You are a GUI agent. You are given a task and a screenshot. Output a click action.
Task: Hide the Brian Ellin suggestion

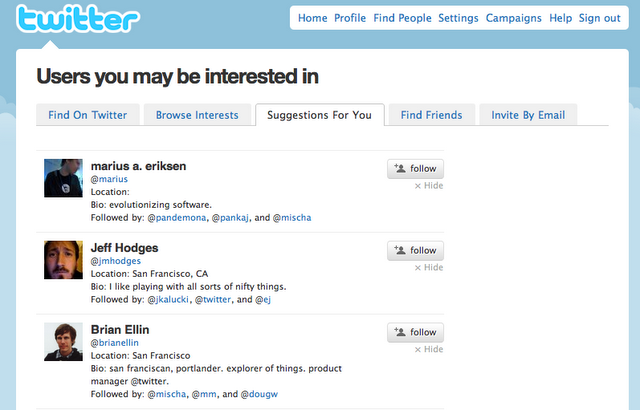[x=429, y=350]
